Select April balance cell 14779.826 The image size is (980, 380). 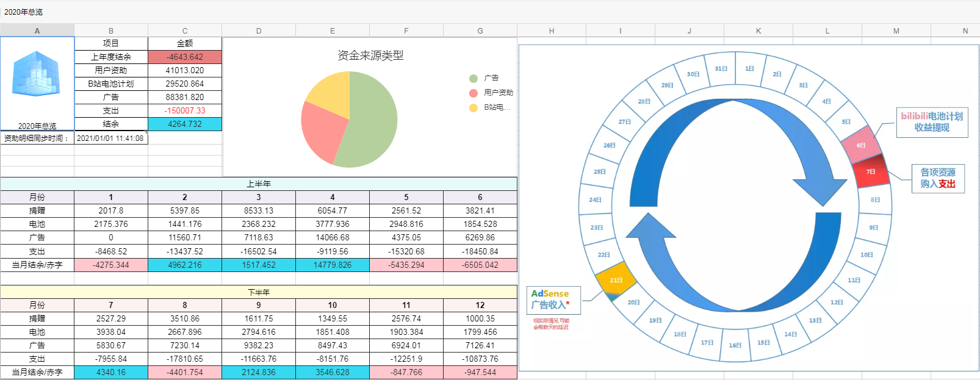[x=333, y=265]
